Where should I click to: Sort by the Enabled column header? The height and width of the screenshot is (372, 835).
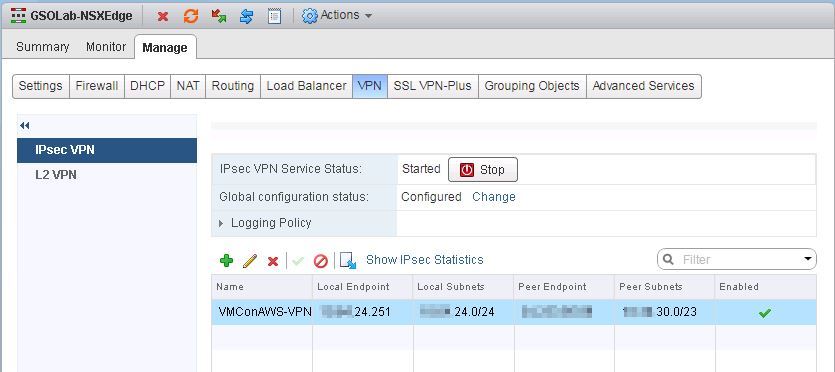(765, 287)
